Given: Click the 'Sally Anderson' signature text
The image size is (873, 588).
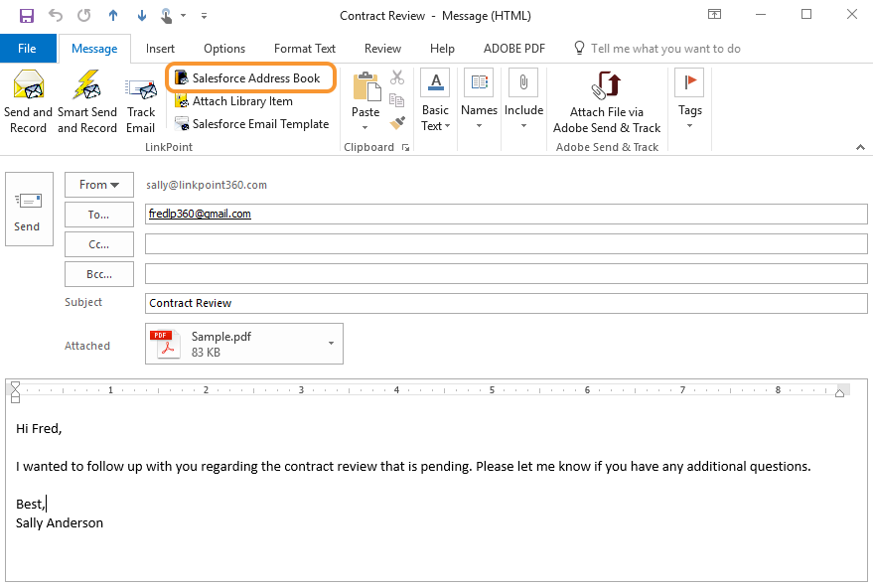Looking at the screenshot, I should [x=60, y=522].
